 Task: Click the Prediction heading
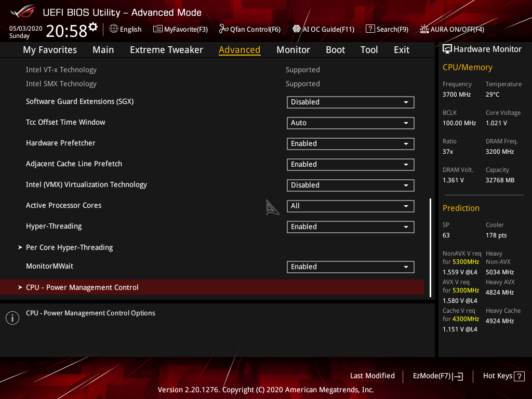pos(461,208)
